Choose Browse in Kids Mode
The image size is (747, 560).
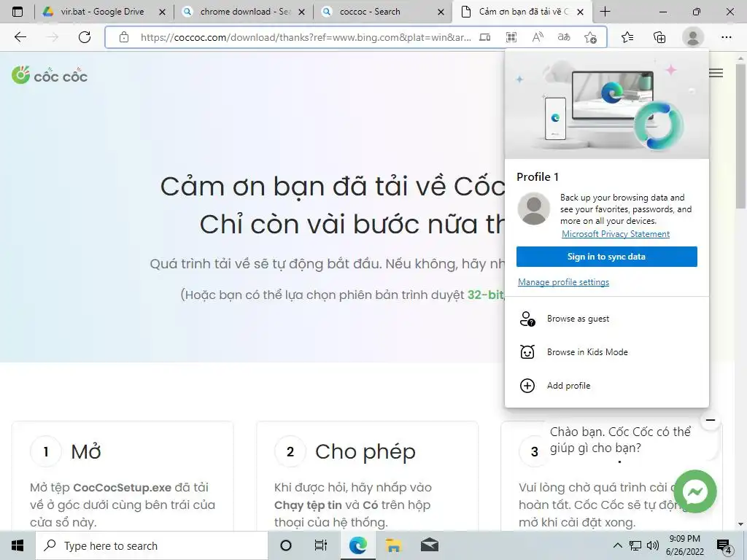(606, 352)
